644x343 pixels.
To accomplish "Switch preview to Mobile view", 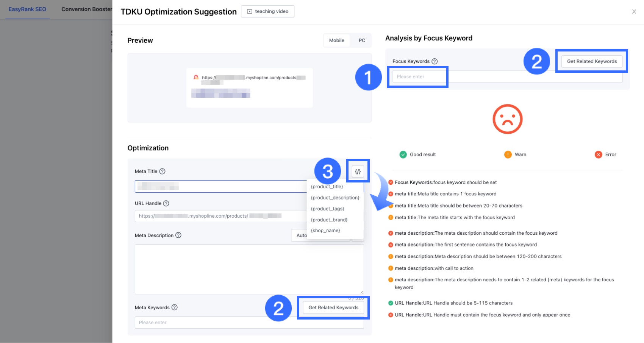I will 336,41.
